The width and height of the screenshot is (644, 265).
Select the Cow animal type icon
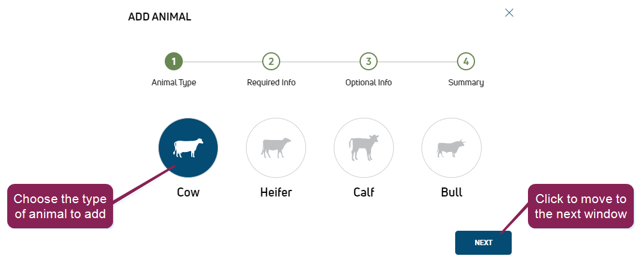pyautogui.click(x=188, y=148)
